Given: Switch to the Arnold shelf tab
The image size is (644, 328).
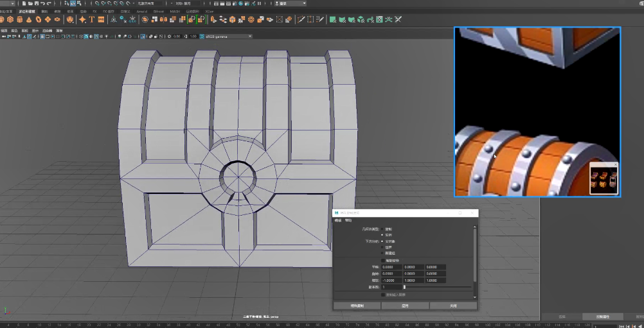Looking at the screenshot, I should tap(141, 11).
